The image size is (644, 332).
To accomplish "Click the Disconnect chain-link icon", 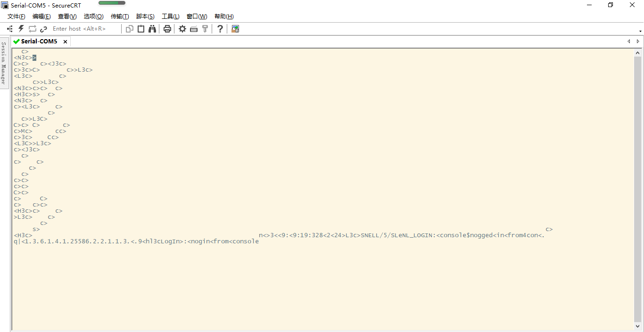I will tap(43, 29).
